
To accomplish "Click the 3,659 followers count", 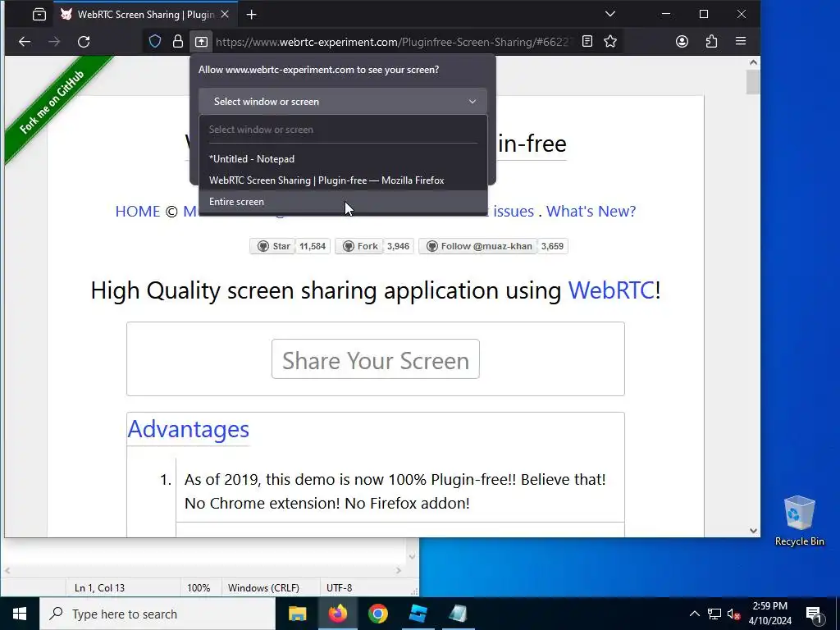I will coord(552,246).
